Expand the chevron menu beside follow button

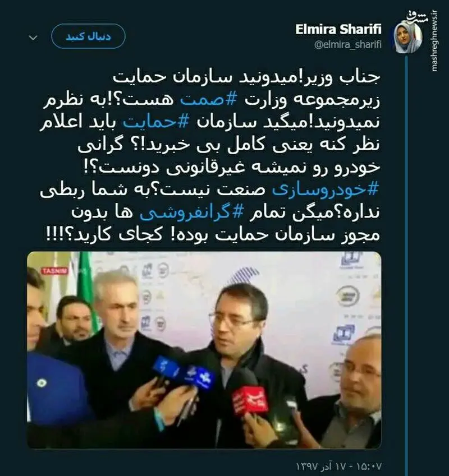coord(33,38)
